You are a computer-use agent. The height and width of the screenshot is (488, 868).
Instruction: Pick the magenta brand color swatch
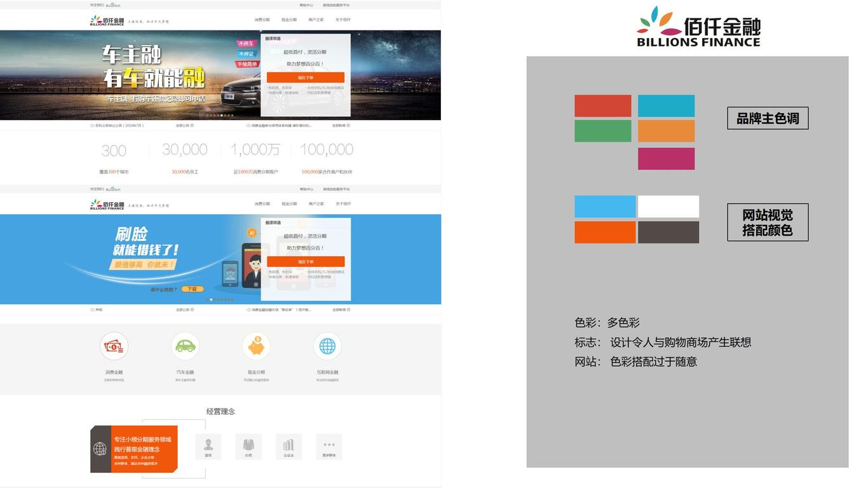(x=667, y=159)
